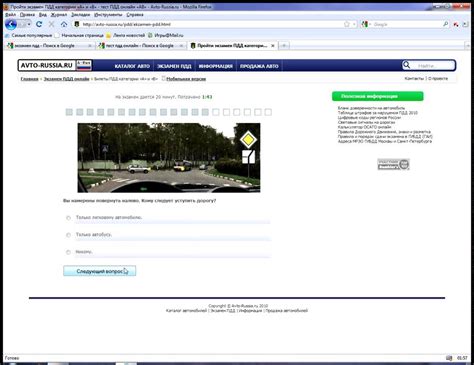Click the first question progress square
Image resolution: width=474 pixels, height=365 pixels.
pos(69,112)
